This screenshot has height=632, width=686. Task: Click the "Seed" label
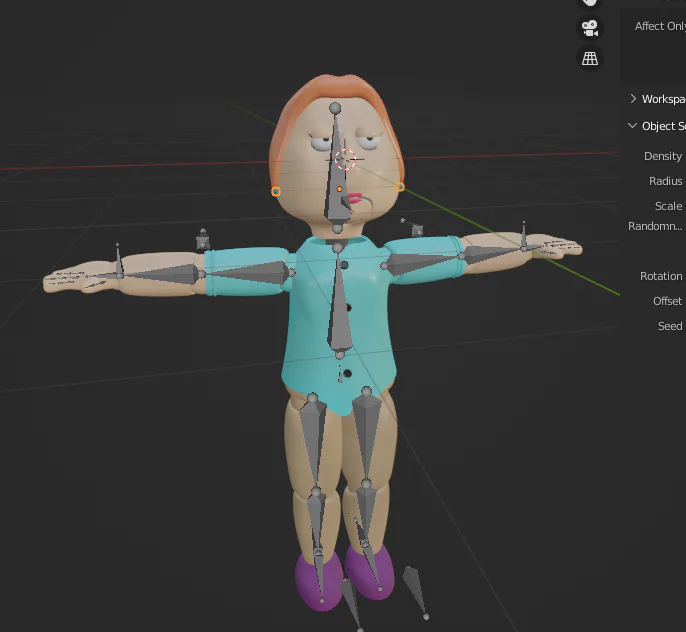point(670,326)
